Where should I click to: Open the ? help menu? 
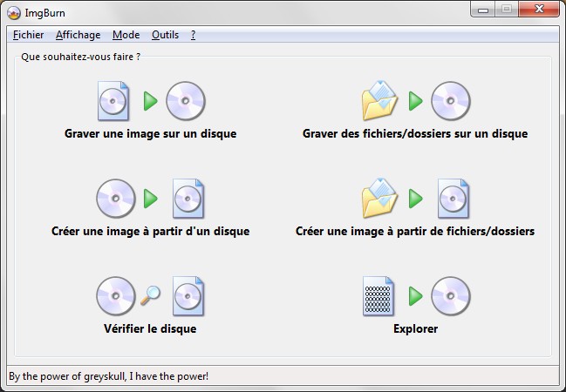pos(193,35)
